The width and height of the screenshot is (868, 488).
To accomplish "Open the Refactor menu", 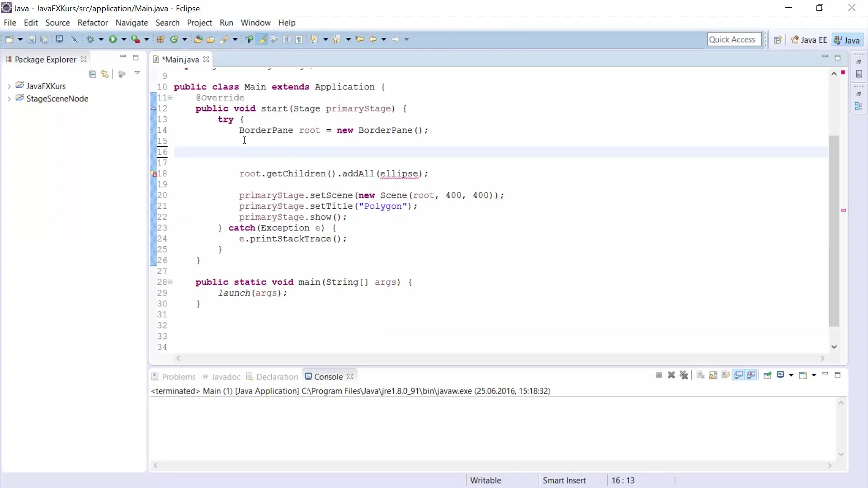I will [93, 23].
